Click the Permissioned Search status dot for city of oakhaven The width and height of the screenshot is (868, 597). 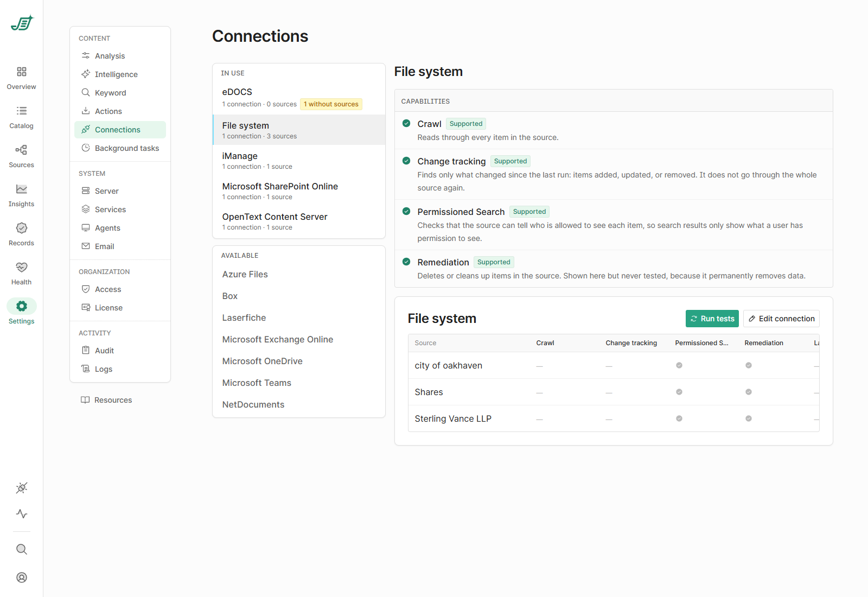click(679, 365)
